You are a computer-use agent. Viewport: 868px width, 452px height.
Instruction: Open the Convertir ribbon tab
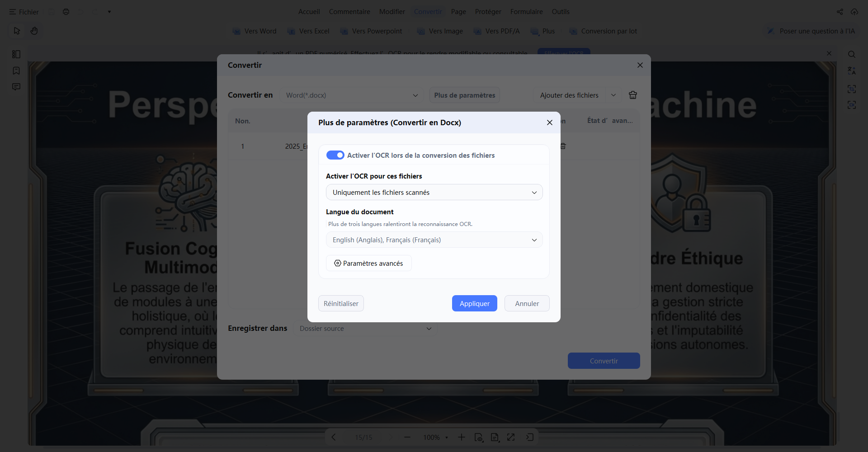click(x=428, y=12)
